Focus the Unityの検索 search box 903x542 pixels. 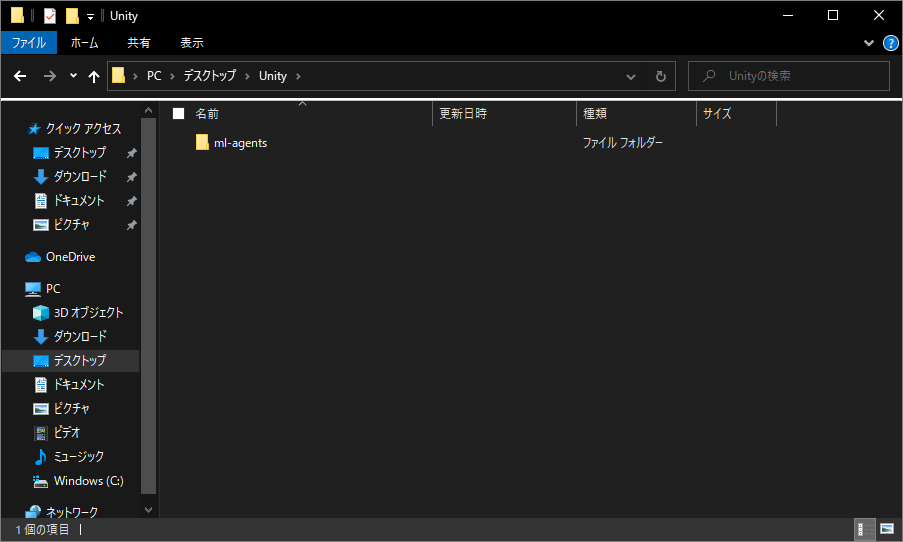point(789,76)
